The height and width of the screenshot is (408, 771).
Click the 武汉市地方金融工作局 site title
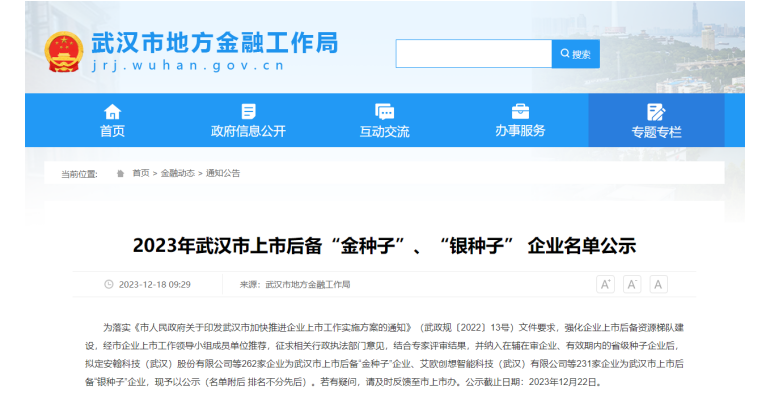[x=214, y=44]
